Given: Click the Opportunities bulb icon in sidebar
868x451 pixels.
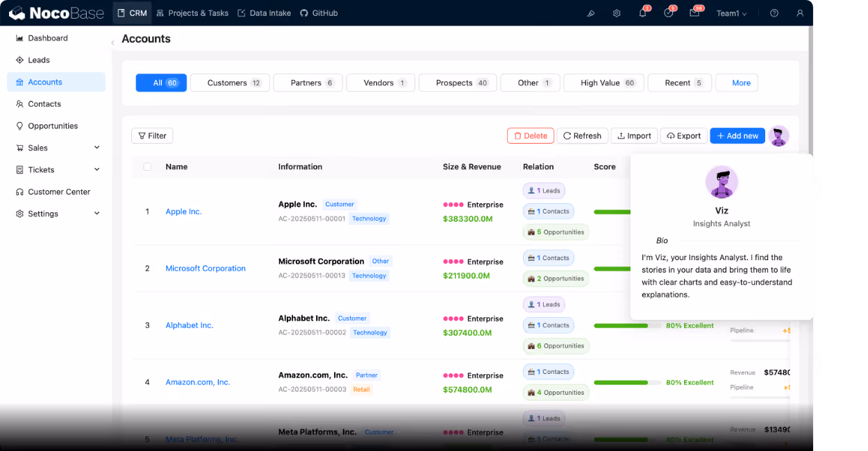Looking at the screenshot, I should (x=19, y=126).
